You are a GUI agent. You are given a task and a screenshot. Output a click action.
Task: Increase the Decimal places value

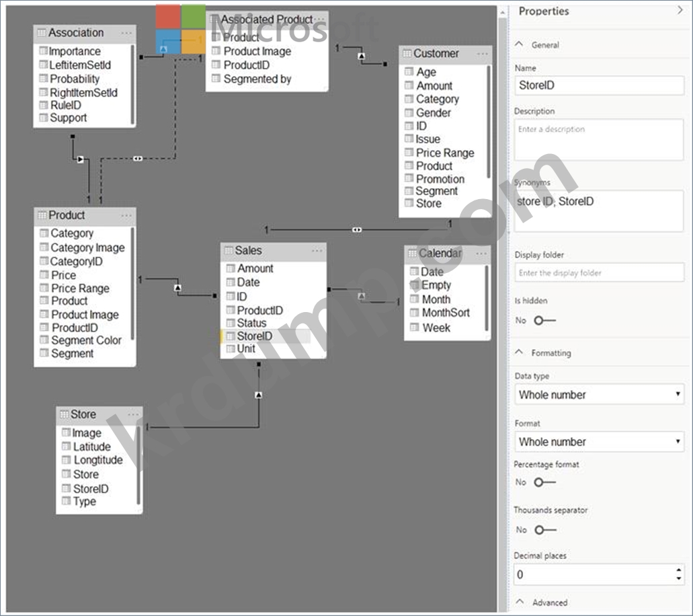[678, 570]
